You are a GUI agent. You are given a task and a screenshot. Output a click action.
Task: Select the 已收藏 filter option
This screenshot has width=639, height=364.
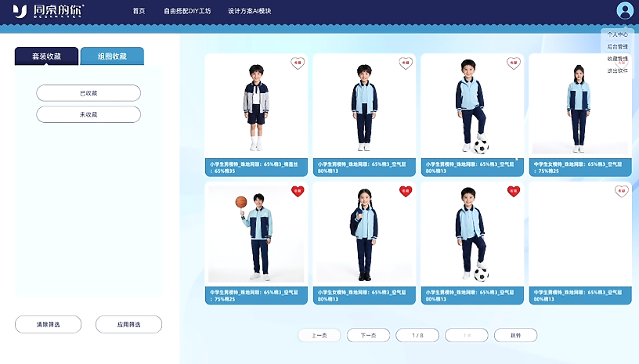point(88,93)
